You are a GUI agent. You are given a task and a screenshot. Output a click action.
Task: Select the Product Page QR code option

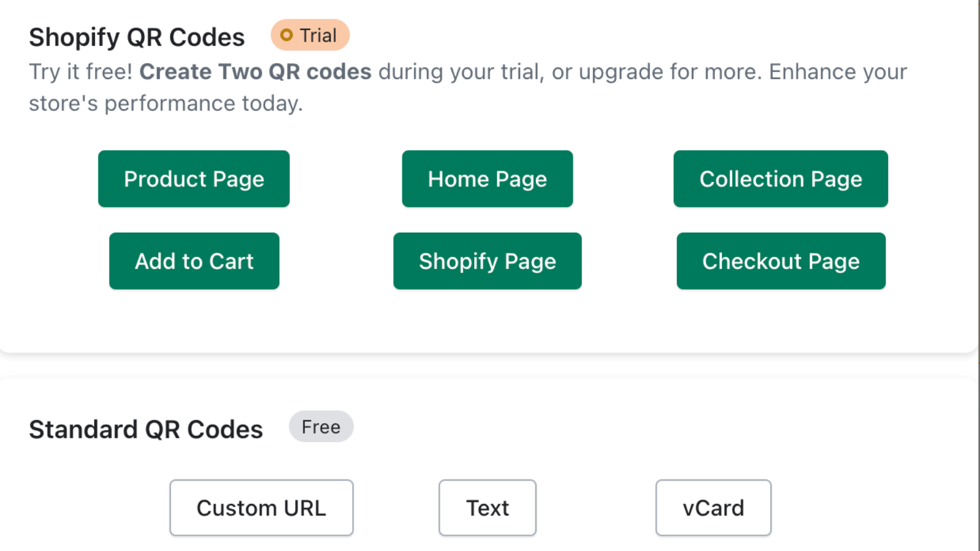[x=194, y=179]
